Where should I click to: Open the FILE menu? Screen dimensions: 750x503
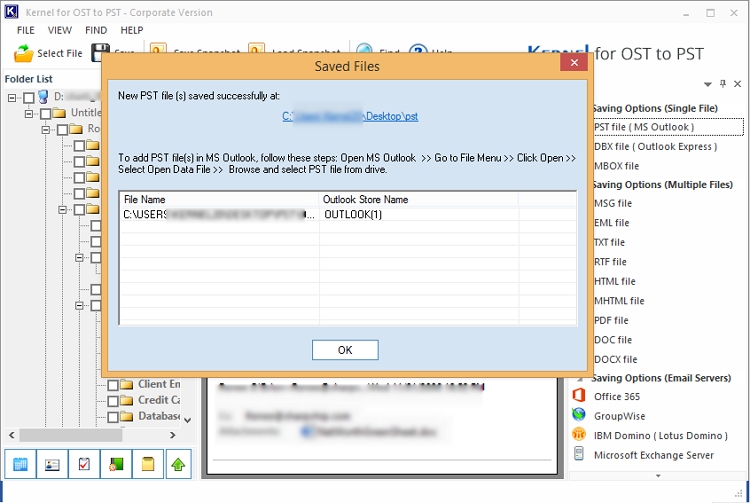coord(25,30)
